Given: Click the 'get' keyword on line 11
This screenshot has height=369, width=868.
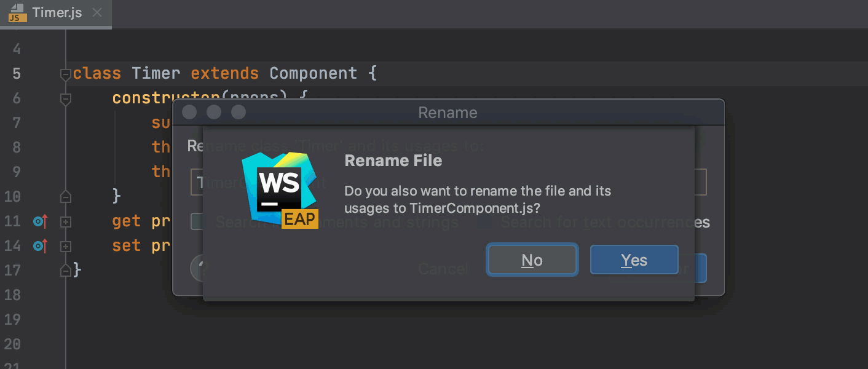Looking at the screenshot, I should (x=127, y=221).
